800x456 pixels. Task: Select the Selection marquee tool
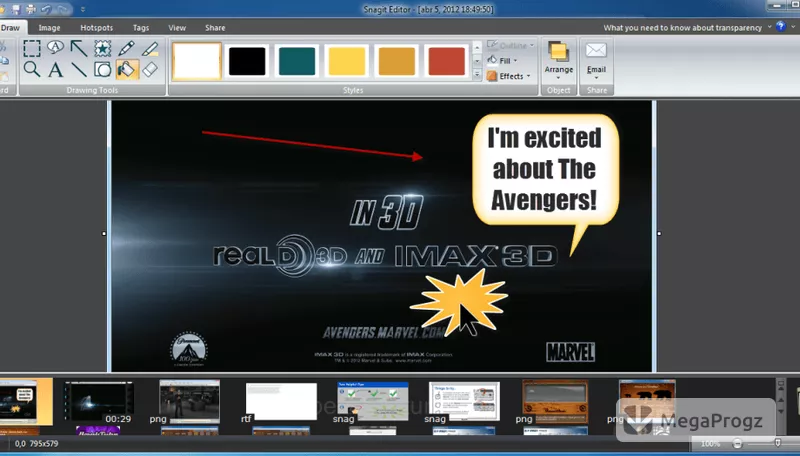(32, 48)
